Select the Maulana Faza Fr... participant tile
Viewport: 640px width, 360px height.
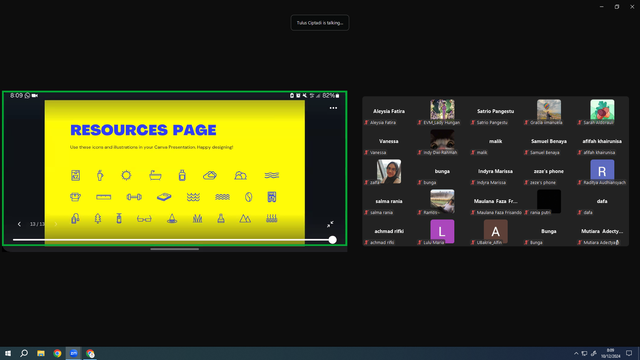tap(496, 202)
